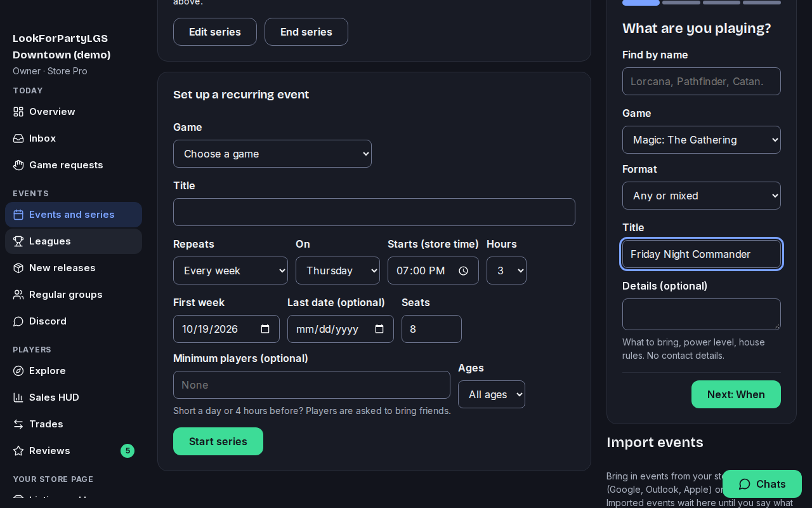Click the Leagues trophy icon
The width and height of the screenshot is (812, 508).
click(x=18, y=241)
